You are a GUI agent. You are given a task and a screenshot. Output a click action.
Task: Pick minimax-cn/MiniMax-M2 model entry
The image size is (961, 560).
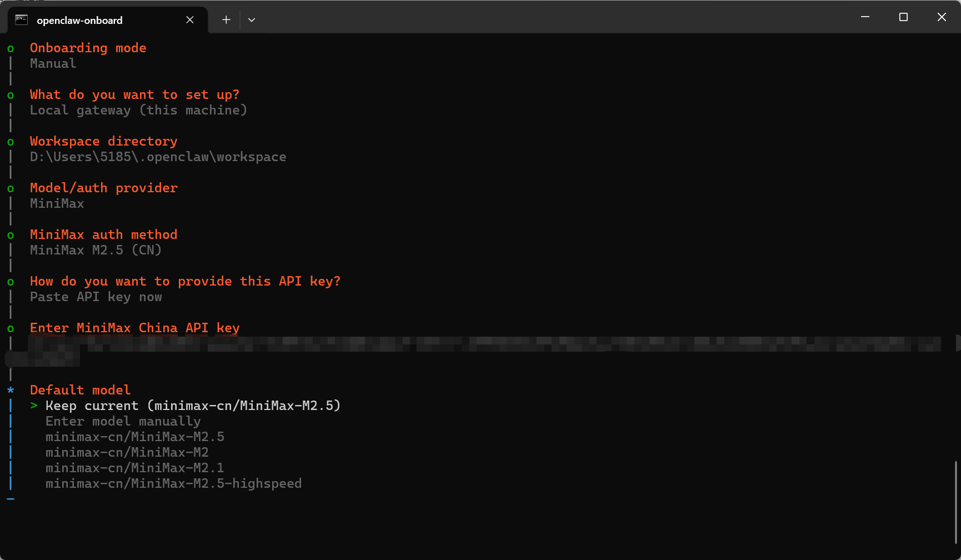127,452
